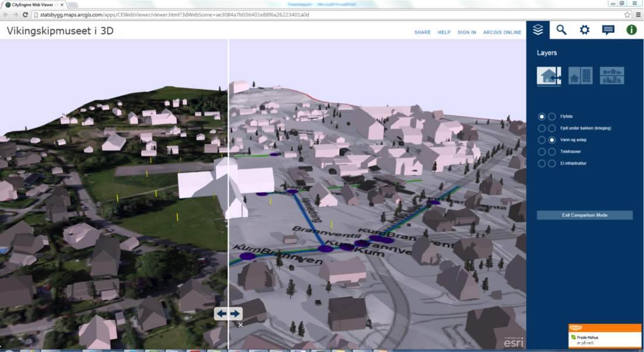The height and width of the screenshot is (352, 644).
Task: Open the Search panel magnifier icon
Action: (561, 30)
